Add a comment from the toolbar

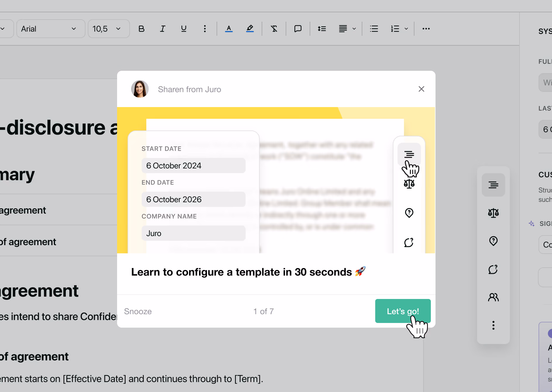(x=298, y=29)
